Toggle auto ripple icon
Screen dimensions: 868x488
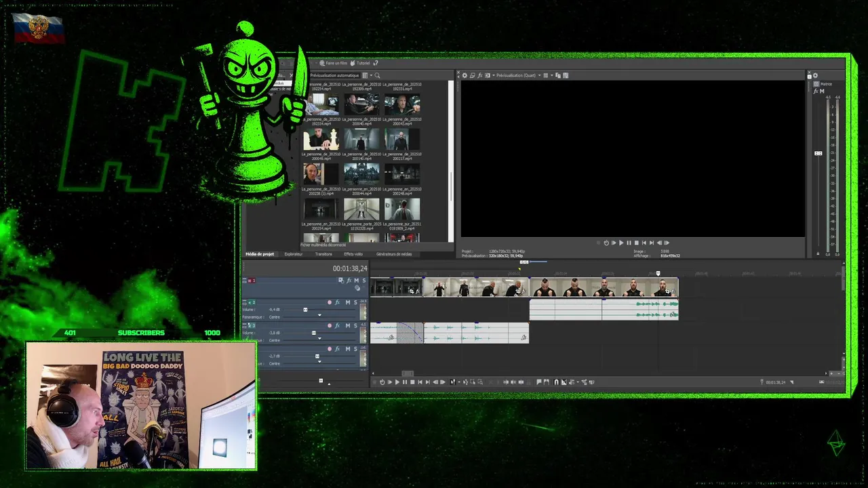pos(572,382)
